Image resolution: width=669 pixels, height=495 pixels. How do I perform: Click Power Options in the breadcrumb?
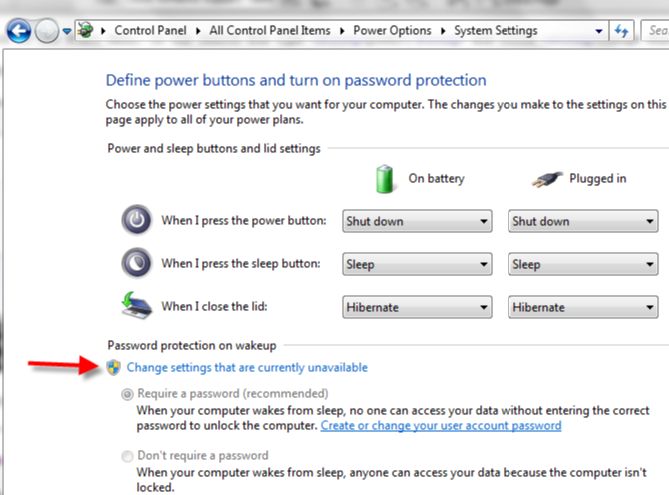[392, 31]
